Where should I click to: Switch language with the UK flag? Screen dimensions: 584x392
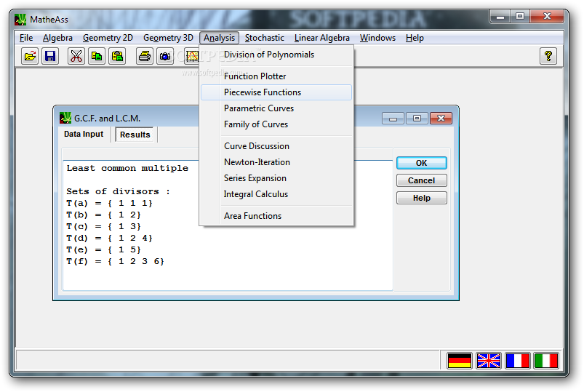click(x=489, y=361)
